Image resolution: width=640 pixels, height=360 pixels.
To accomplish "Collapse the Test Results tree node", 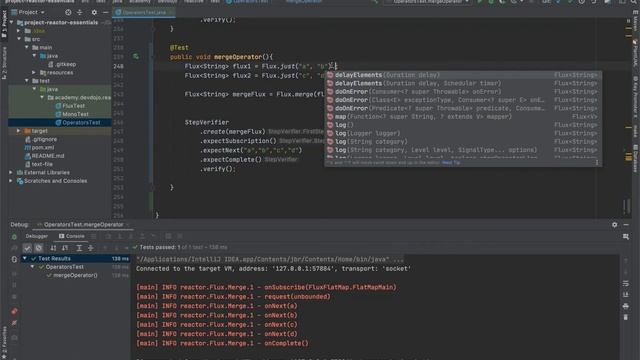I will click(x=25, y=258).
